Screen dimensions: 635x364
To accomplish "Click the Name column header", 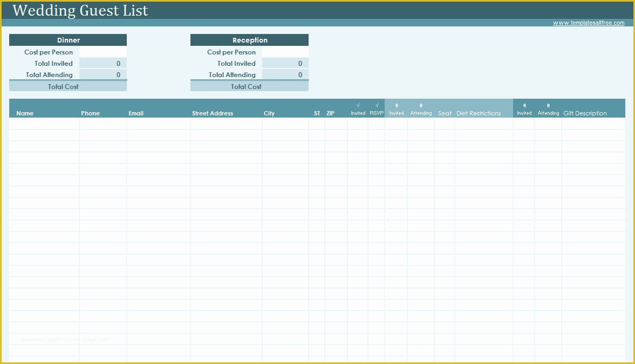I will tap(25, 113).
